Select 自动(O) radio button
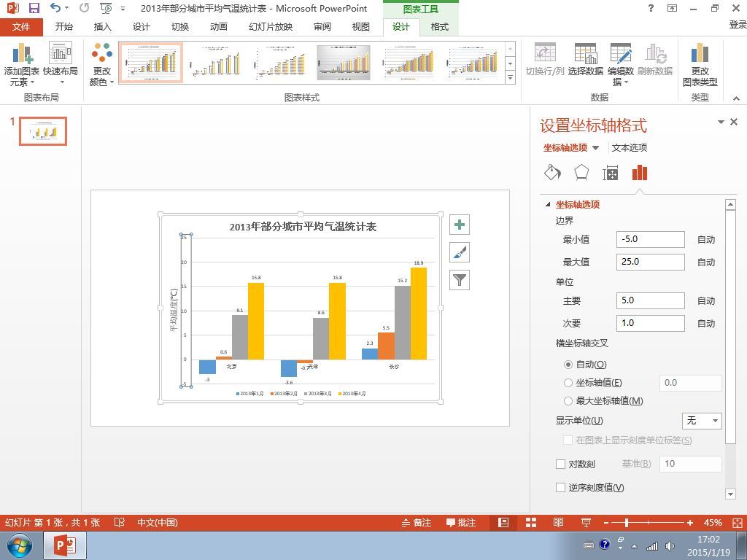This screenshot has width=747, height=560. (x=568, y=365)
